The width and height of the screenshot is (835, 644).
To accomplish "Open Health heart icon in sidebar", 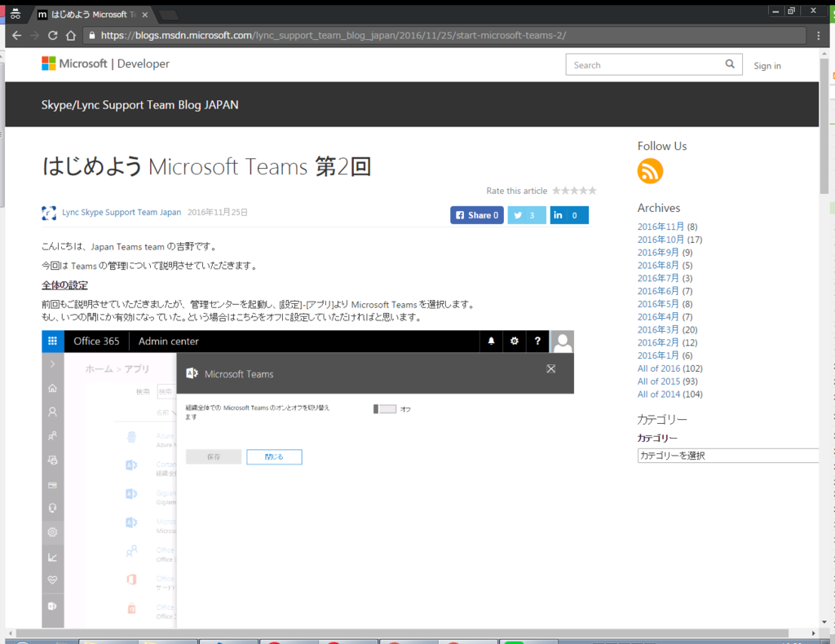I will [x=53, y=580].
